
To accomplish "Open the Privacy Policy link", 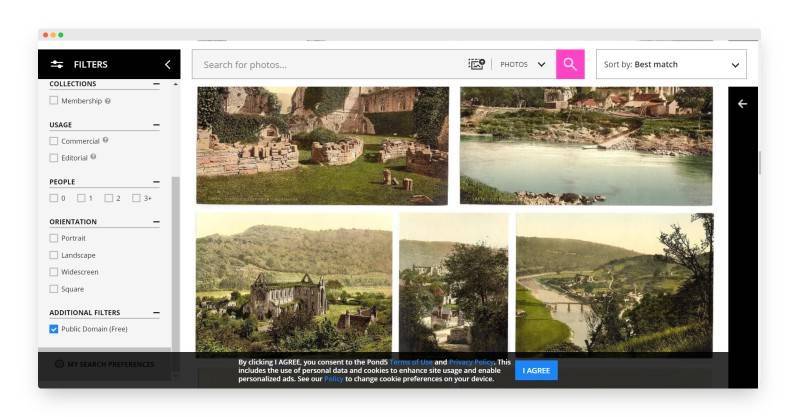I will (471, 362).
